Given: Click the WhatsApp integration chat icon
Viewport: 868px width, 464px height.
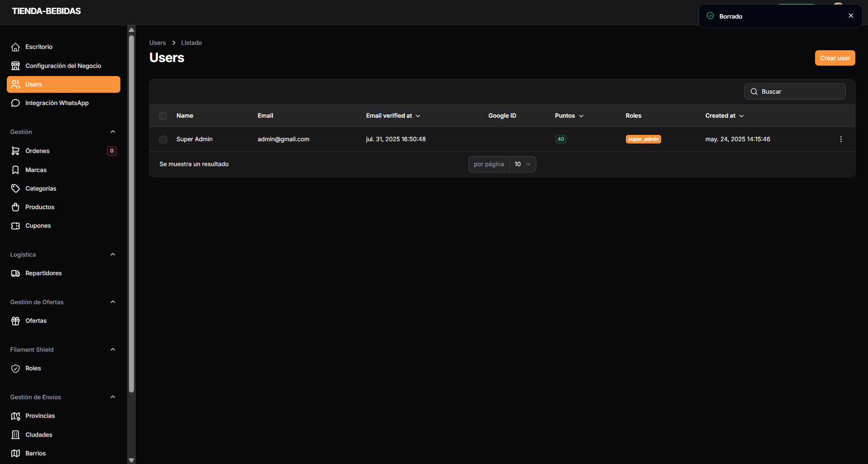Looking at the screenshot, I should point(15,103).
